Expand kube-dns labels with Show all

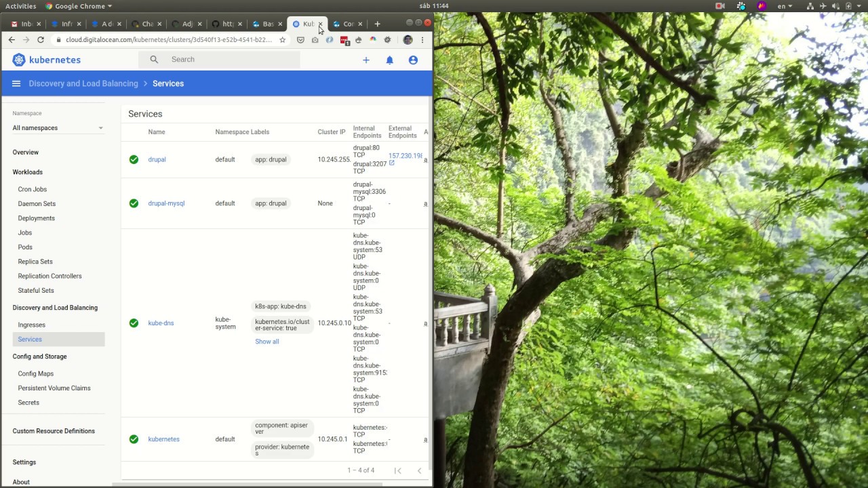[267, 342]
